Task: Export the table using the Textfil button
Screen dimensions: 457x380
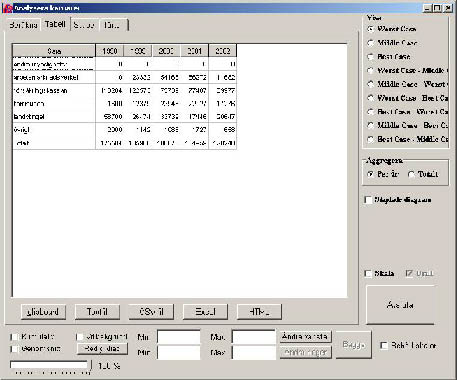Action: 97,312
